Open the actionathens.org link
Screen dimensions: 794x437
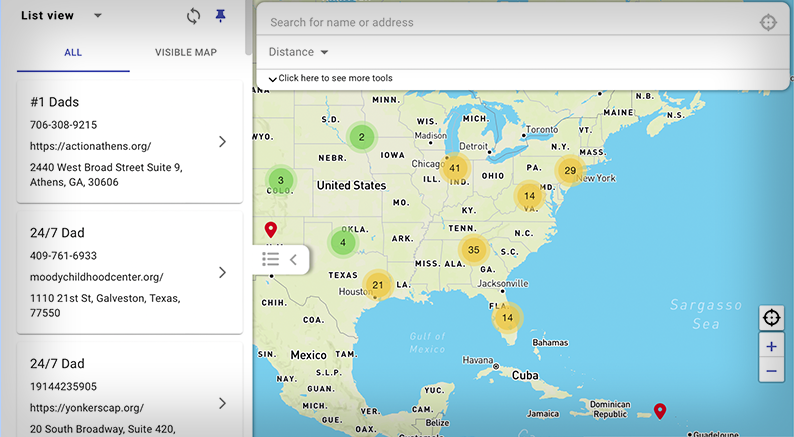coord(90,146)
